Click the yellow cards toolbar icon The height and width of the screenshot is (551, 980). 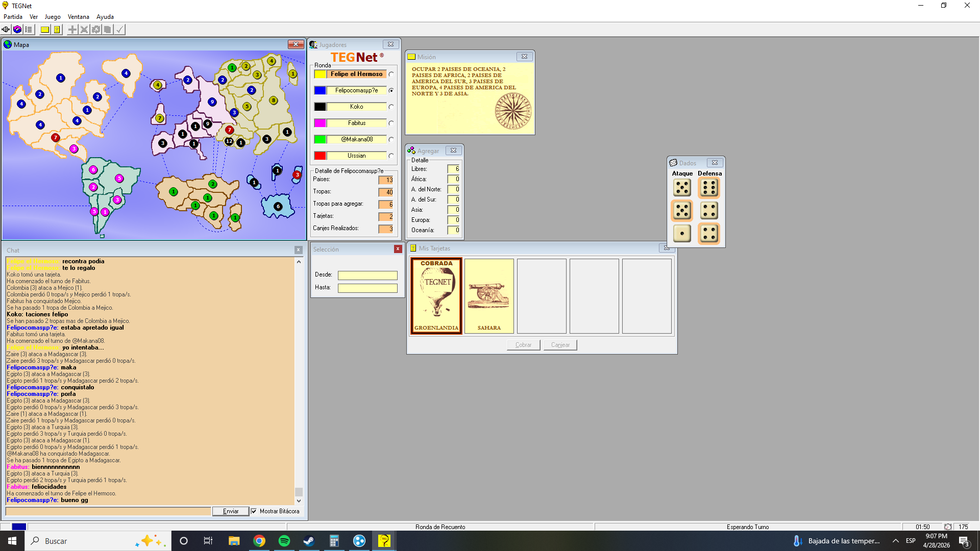57,30
